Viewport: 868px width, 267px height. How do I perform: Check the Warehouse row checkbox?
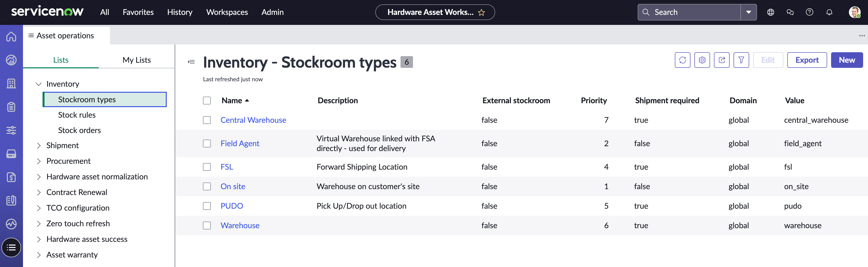point(207,226)
